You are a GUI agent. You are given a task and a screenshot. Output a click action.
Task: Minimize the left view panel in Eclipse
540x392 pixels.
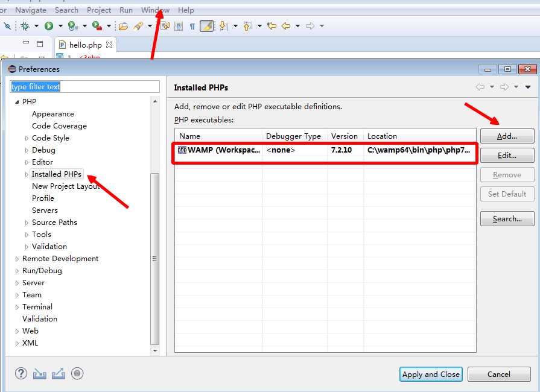click(26, 43)
